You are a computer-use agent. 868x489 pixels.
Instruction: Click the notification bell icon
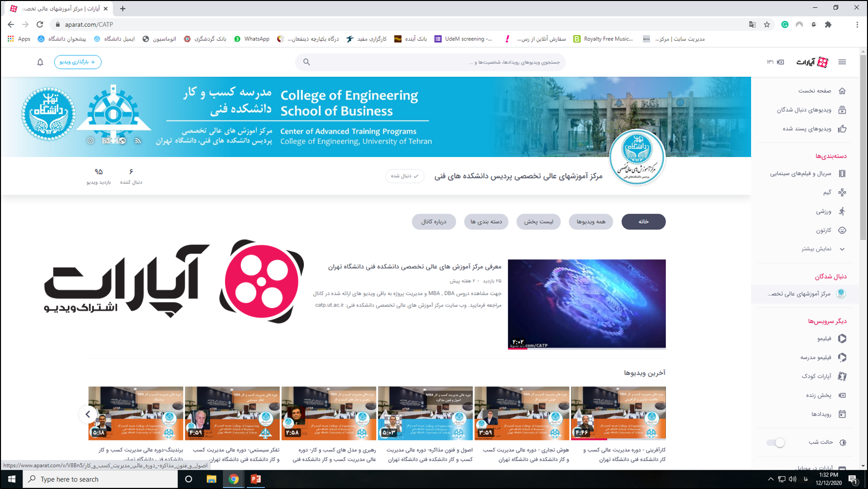tap(40, 62)
